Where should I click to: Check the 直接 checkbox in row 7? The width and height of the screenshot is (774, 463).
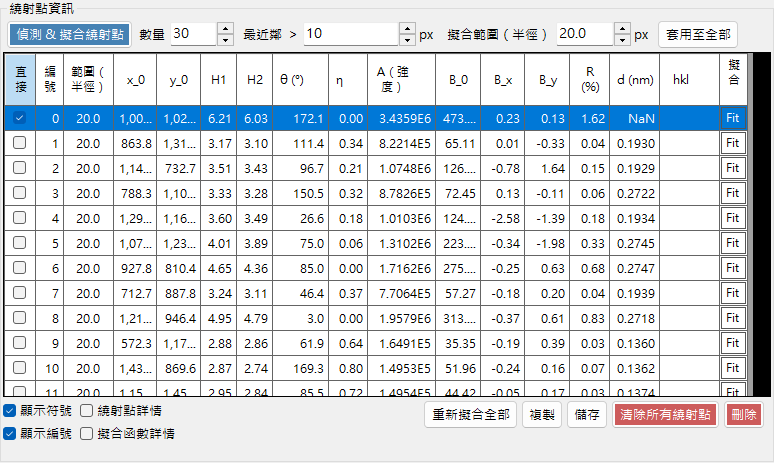pyautogui.click(x=19, y=293)
